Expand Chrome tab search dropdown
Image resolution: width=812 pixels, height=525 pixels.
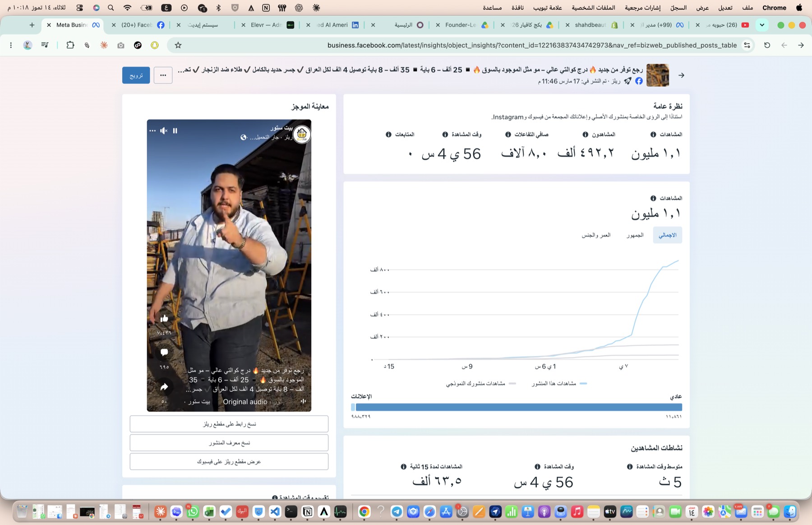[x=762, y=25]
